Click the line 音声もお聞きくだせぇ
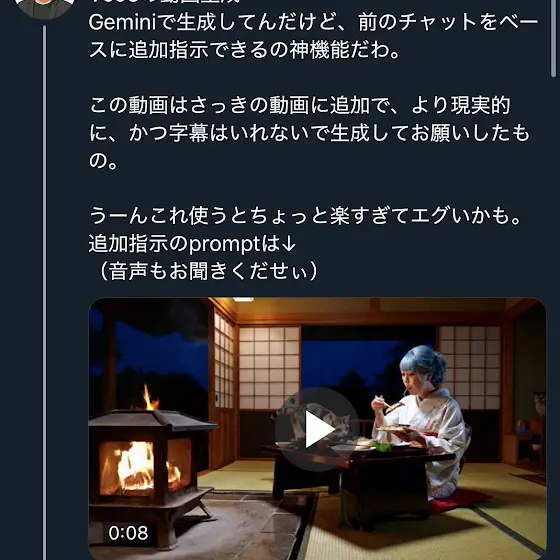The height and width of the screenshot is (560, 560). pos(206,271)
